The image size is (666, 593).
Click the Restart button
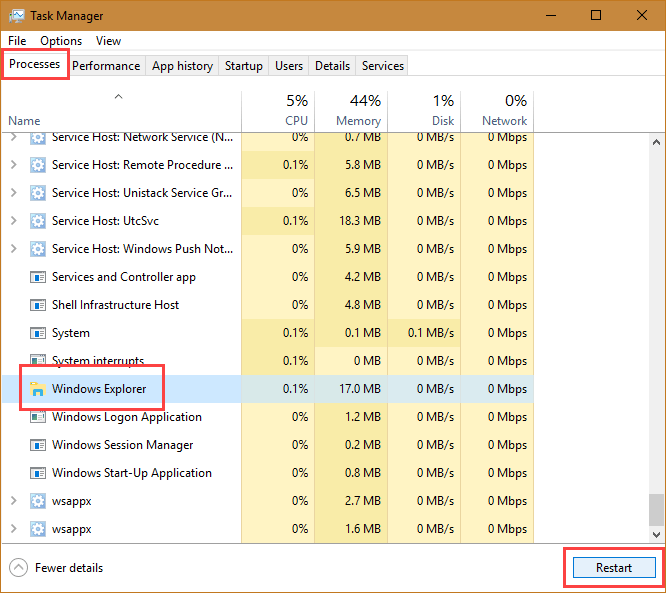tap(614, 568)
